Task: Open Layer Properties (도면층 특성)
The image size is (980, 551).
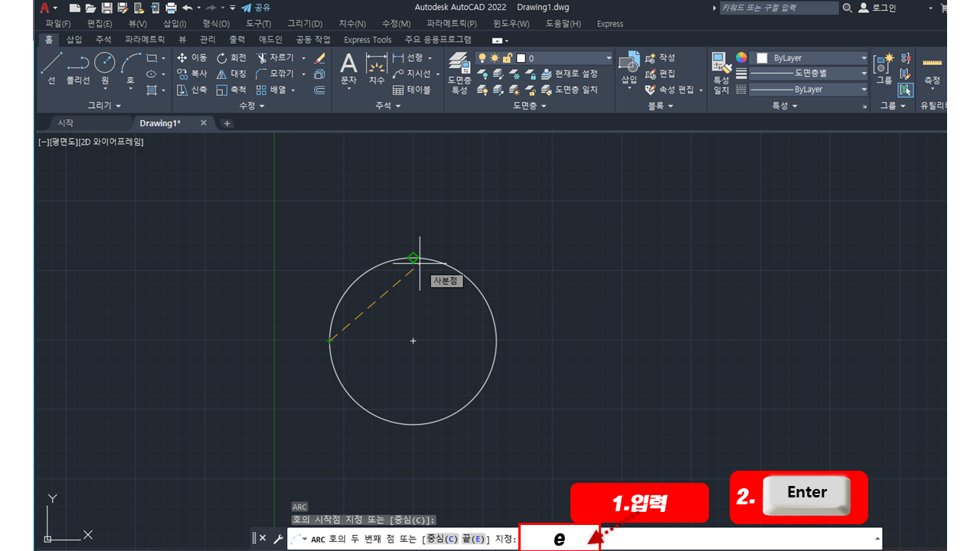Action: (x=459, y=73)
